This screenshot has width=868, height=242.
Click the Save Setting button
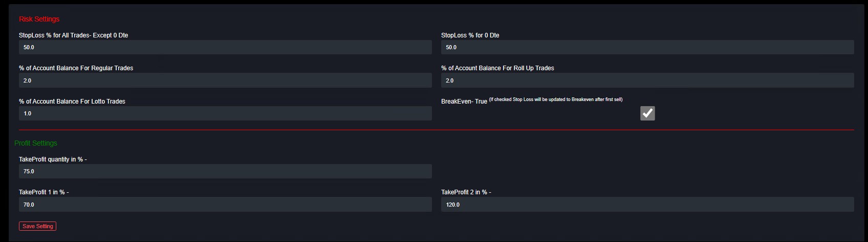[x=37, y=226]
